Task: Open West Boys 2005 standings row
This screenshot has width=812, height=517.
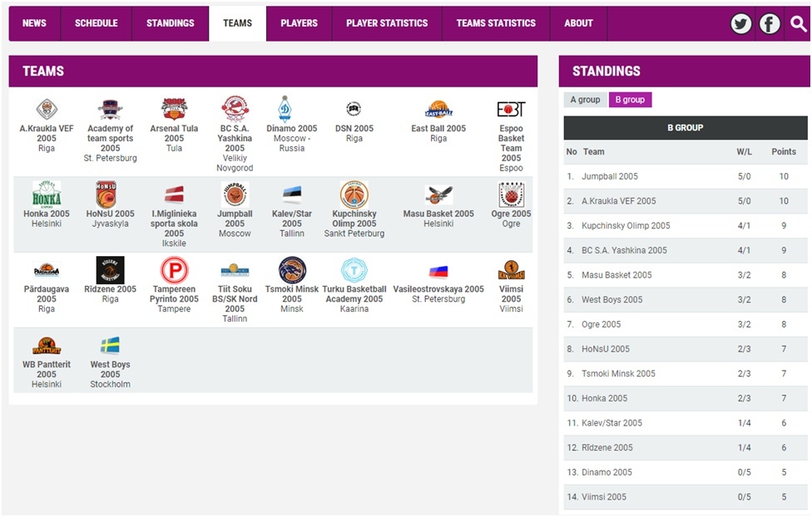Action: click(x=686, y=299)
